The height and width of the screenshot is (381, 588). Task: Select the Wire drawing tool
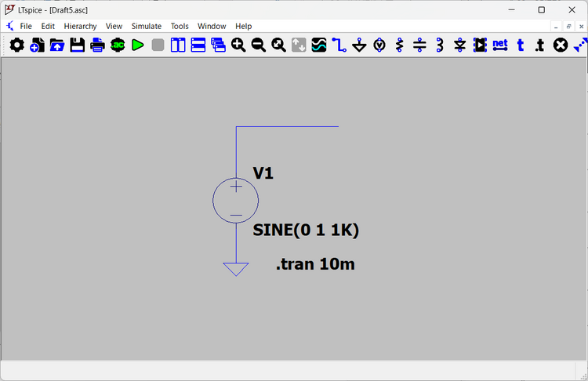click(339, 45)
